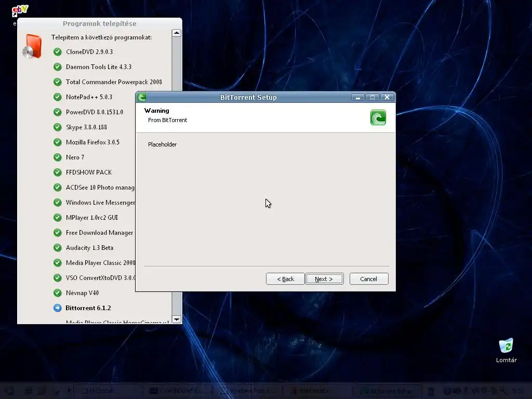
Task: Click the check icon beside Névnap V40
Action: 58,293
